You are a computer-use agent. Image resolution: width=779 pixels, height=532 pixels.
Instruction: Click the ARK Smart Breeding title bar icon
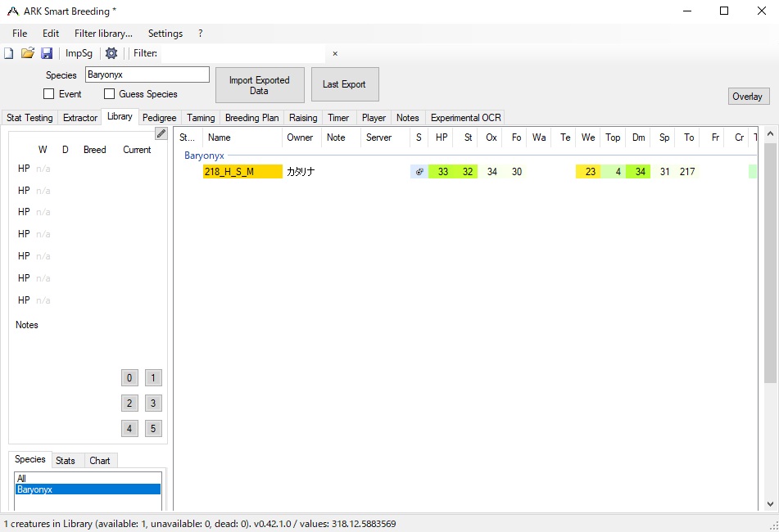(x=13, y=11)
